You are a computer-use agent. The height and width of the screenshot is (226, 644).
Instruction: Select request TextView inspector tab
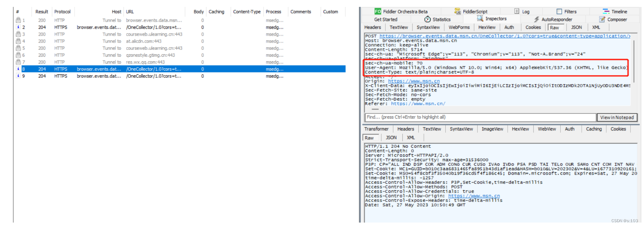click(x=399, y=28)
